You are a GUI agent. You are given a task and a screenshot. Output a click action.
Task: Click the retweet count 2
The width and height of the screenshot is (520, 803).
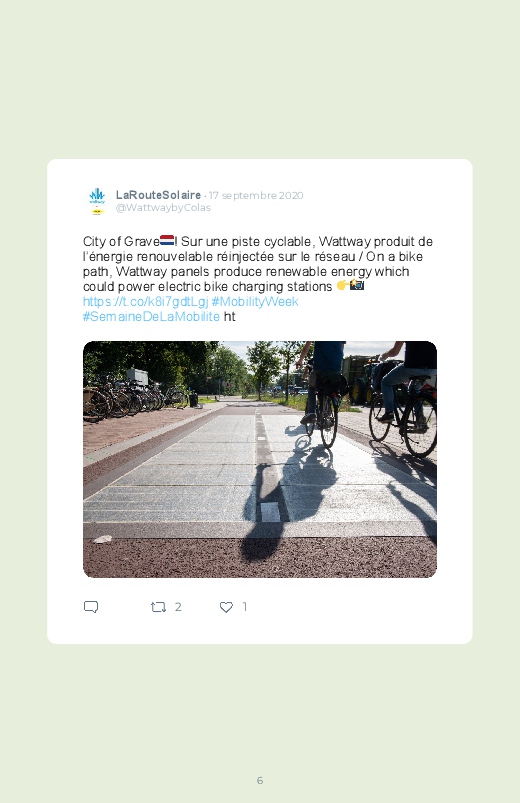[x=178, y=607]
